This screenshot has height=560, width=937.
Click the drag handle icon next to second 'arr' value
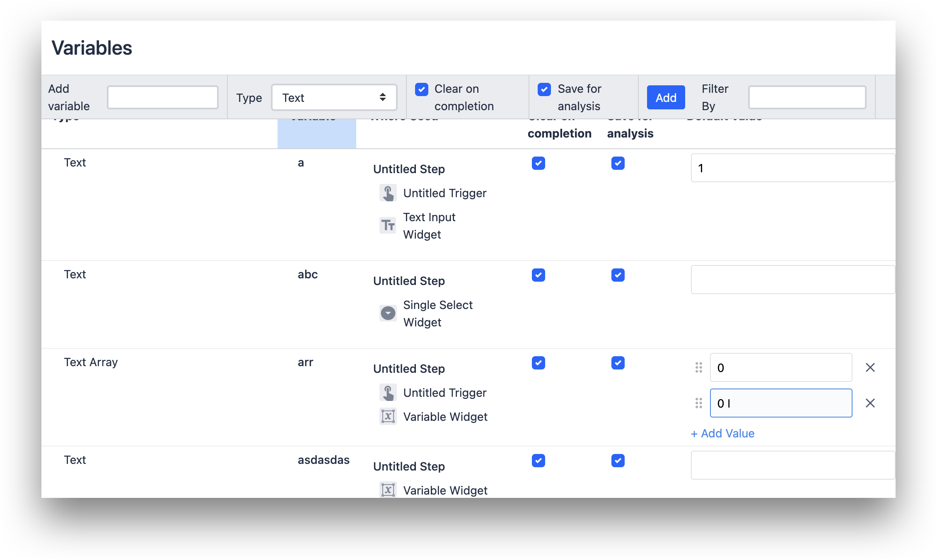[x=699, y=403]
